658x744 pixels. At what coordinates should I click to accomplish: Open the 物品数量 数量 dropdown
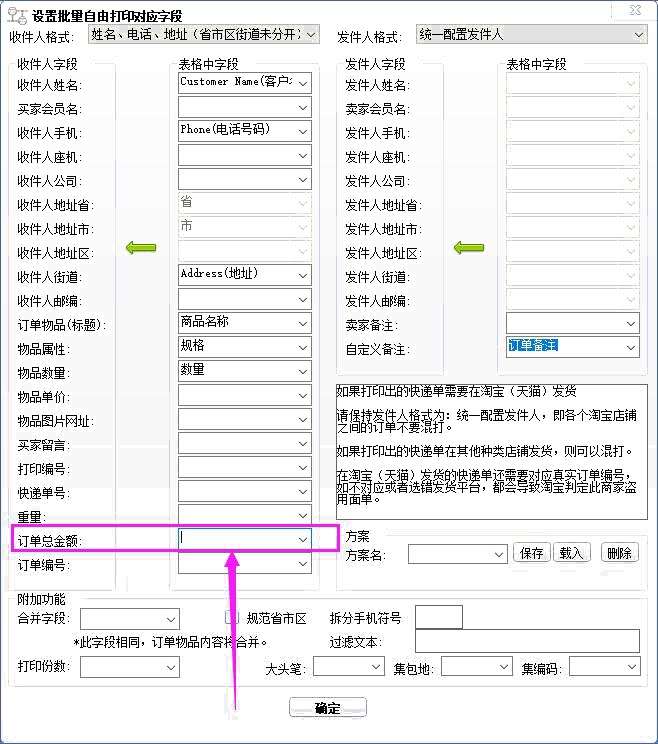pos(245,372)
